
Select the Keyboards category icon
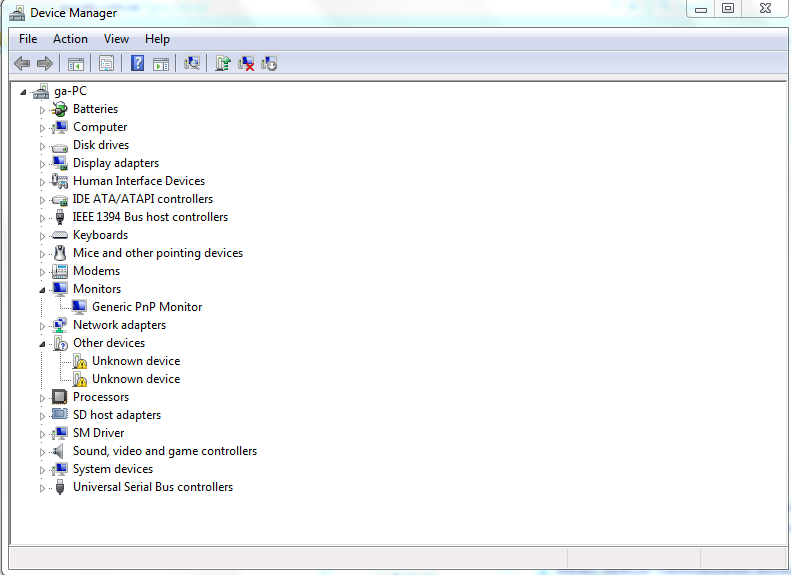click(x=60, y=235)
